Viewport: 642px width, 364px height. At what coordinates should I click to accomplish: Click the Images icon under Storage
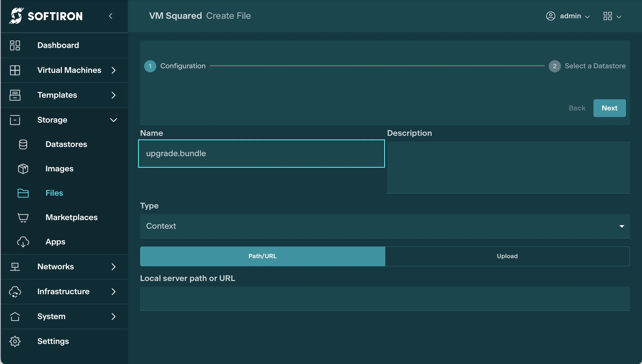pos(23,168)
